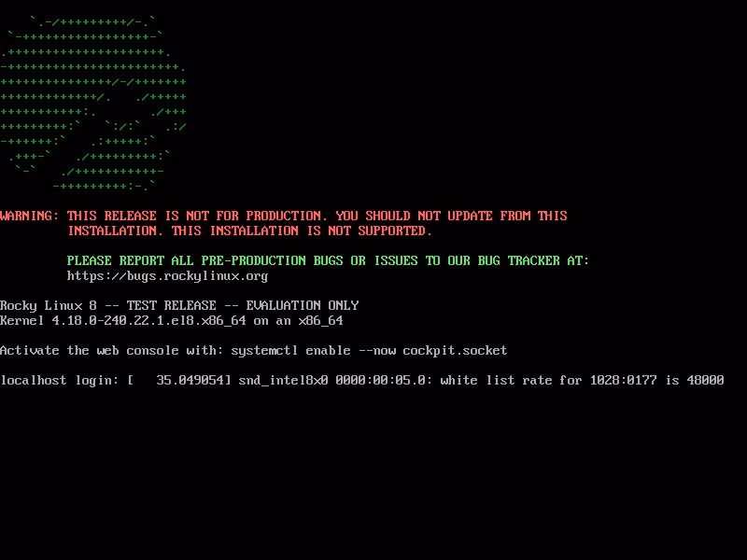Image resolution: width=747 pixels, height=560 pixels.
Task: Click the green 'PLEASE REPORT ALL PRE-PRODUCTION BUGS' line
Action: tap(204, 261)
